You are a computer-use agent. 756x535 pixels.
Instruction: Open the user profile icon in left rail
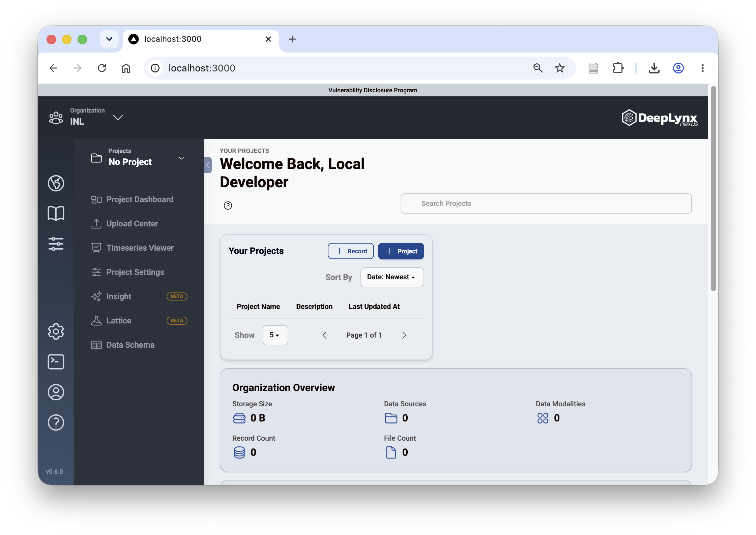(56, 392)
